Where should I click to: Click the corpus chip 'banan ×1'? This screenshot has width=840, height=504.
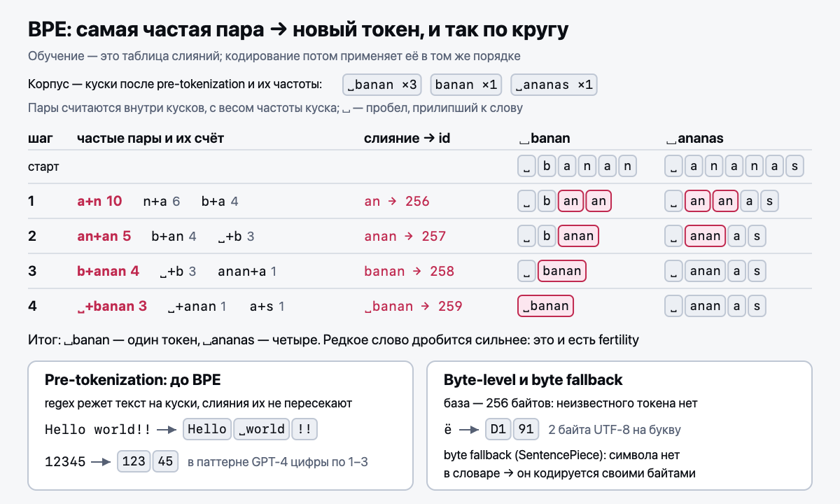pyautogui.click(x=466, y=85)
